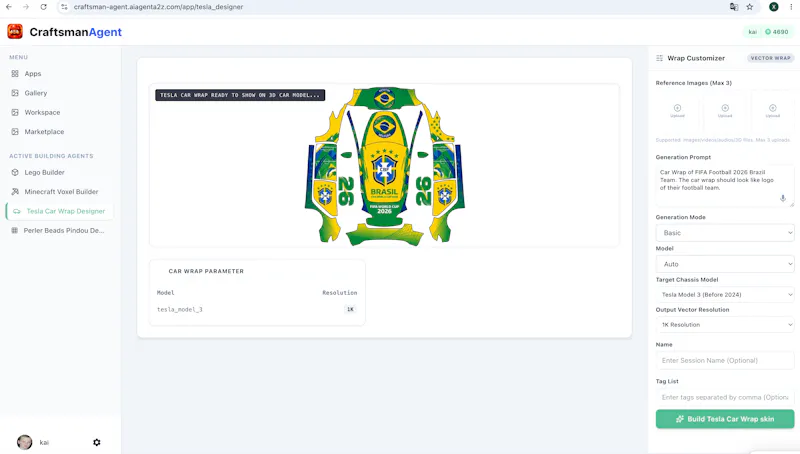The image size is (800, 454).
Task: Click the Apps grid icon in sidebar
Action: tap(15, 73)
